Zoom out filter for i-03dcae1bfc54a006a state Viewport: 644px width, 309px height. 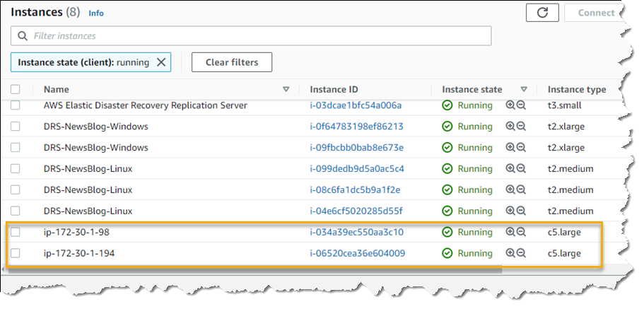point(521,105)
